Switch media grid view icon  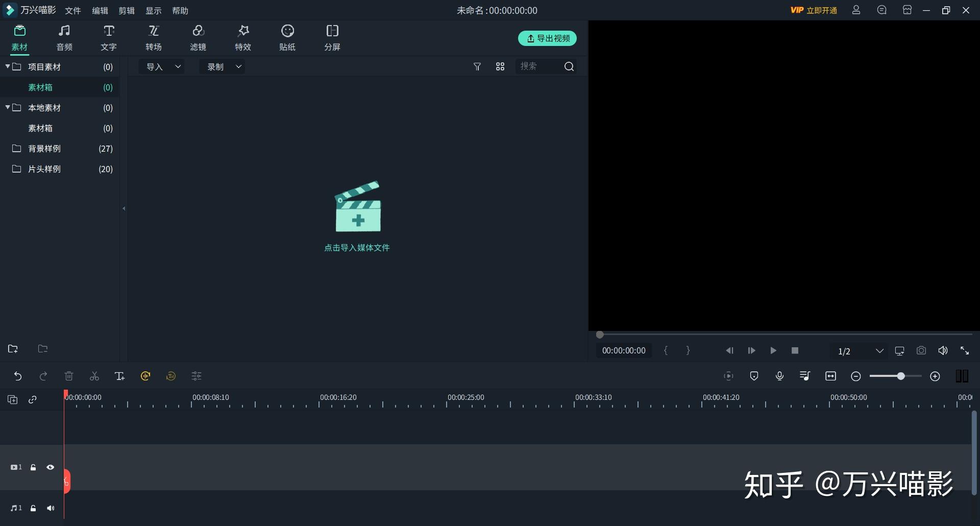pos(500,67)
